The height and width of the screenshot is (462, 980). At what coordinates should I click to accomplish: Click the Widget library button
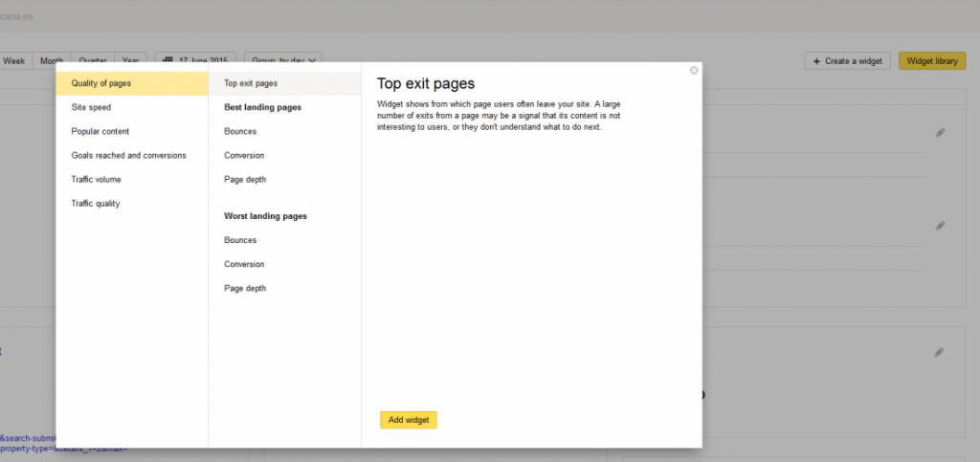(932, 60)
